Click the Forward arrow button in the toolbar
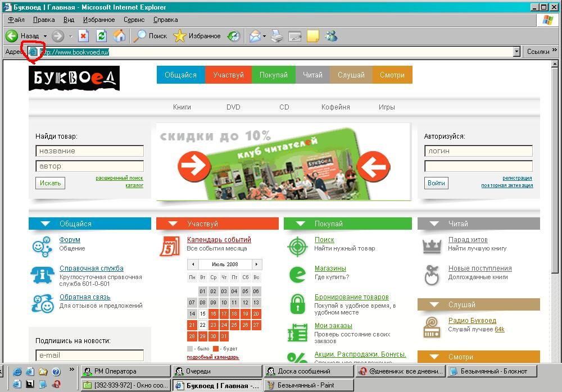The image size is (562, 392). (58, 36)
